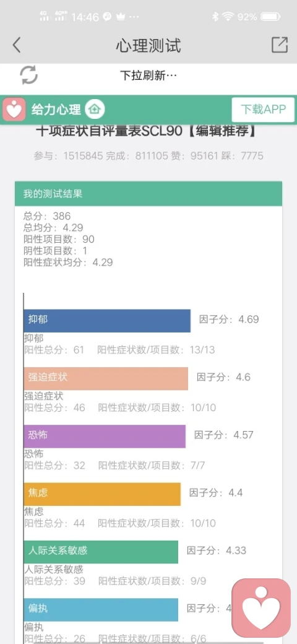Click the blue 抑郁 bar
Viewport: 297px width, 644px height.
(107, 321)
